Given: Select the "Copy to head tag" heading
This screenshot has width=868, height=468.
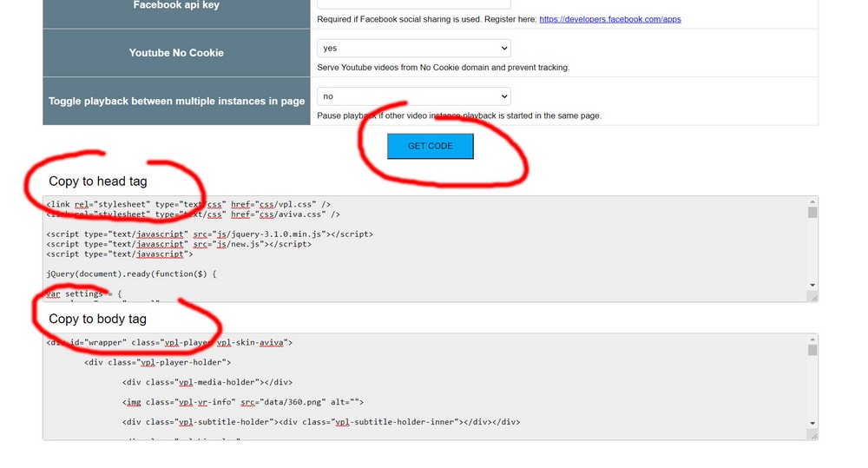Looking at the screenshot, I should click(x=98, y=181).
